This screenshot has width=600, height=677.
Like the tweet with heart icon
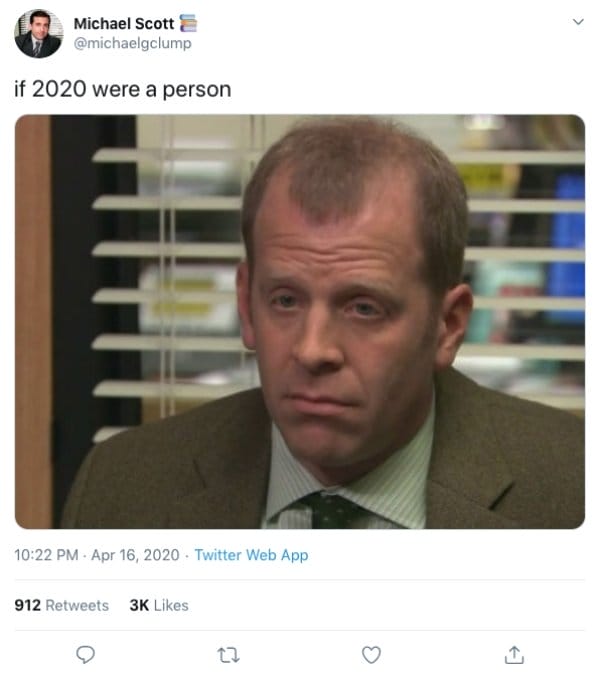coord(371,655)
